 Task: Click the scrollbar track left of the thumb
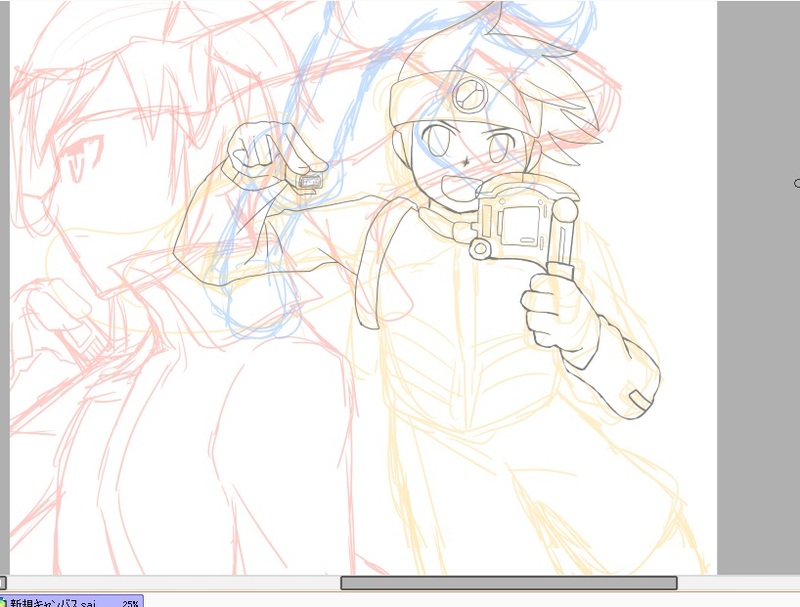(x=173, y=583)
